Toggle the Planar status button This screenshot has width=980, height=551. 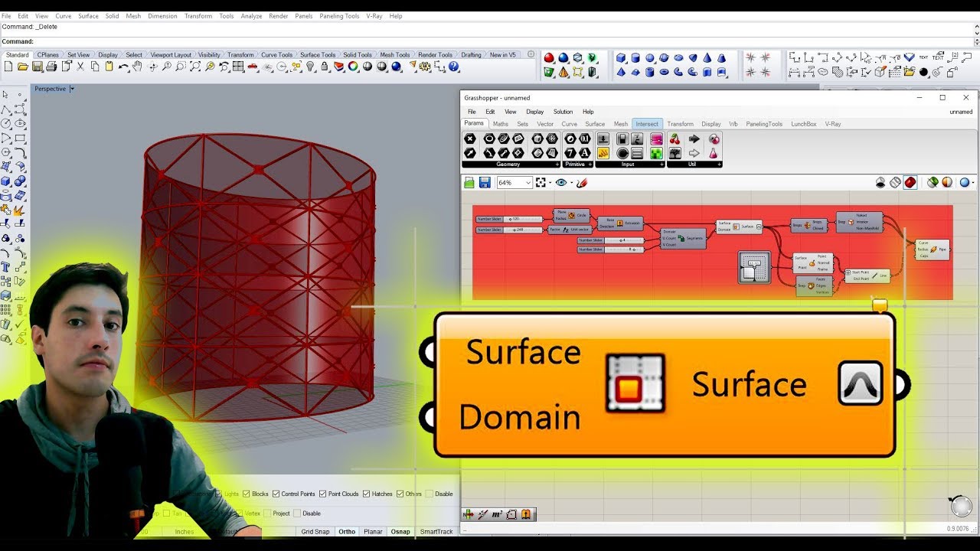[x=373, y=531]
